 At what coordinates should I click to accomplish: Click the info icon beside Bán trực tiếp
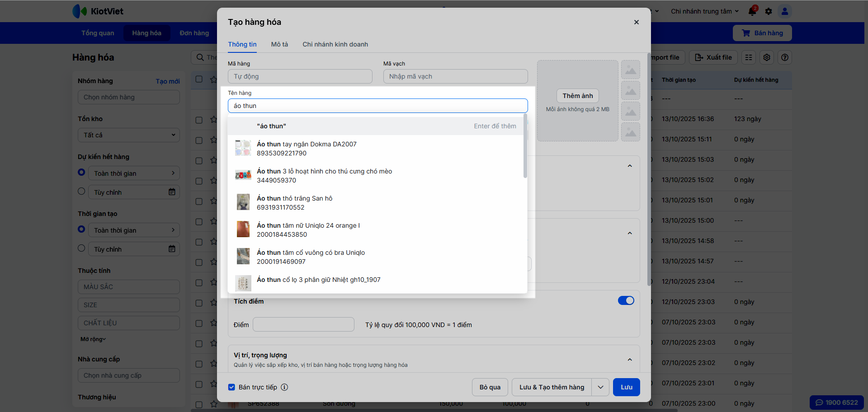coord(284,387)
